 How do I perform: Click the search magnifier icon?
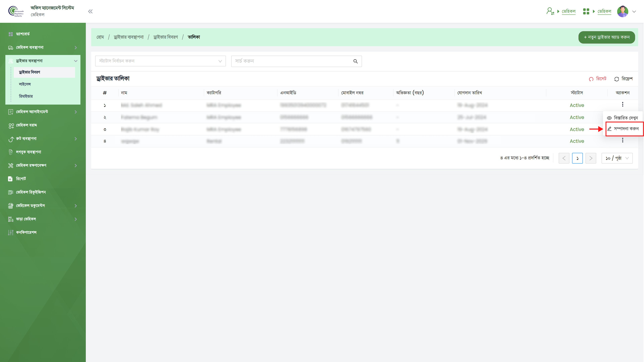(355, 61)
